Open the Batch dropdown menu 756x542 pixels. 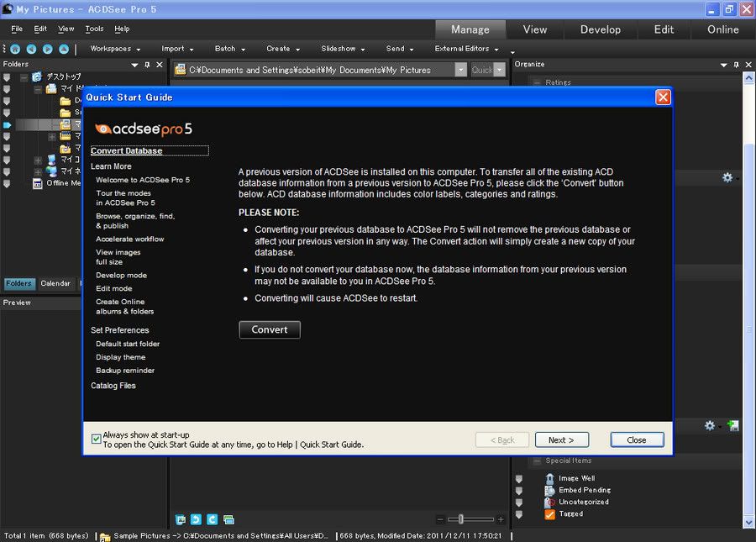click(x=230, y=49)
